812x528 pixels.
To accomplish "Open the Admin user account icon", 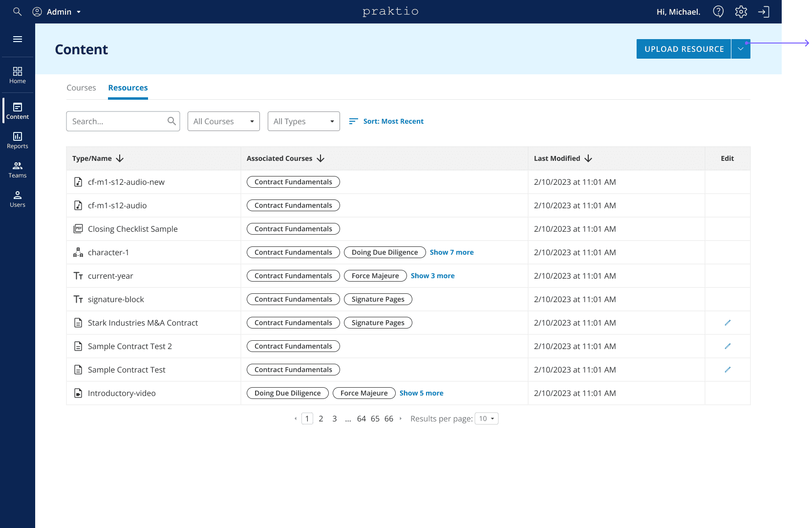I will [x=37, y=12].
